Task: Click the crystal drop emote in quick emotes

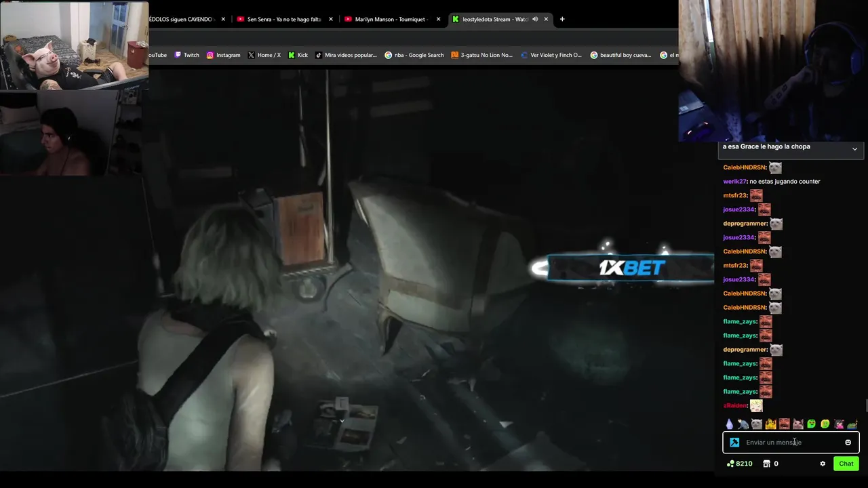Action: [730, 424]
